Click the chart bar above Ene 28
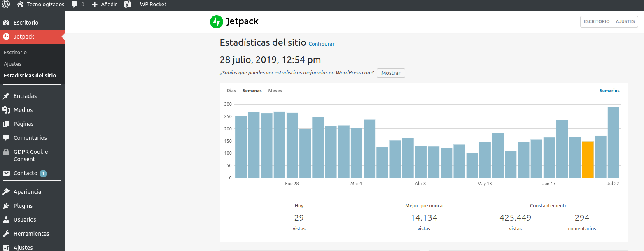This screenshot has width=644, height=251. coord(292,145)
